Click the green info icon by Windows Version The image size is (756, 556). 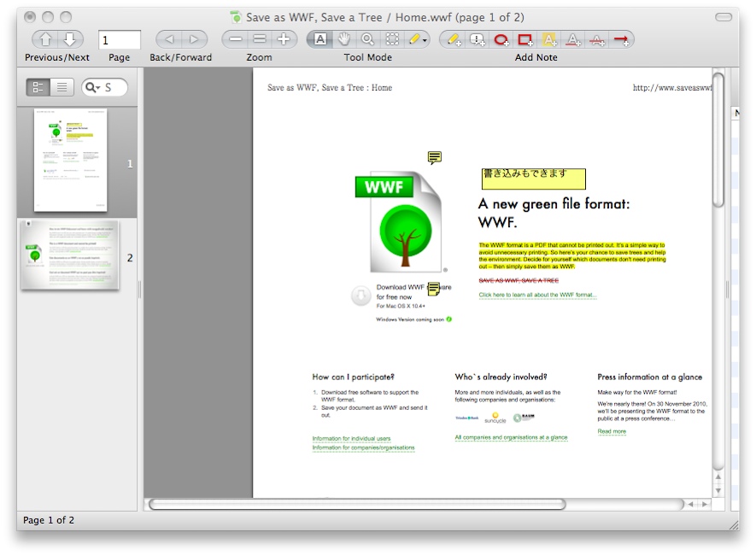(448, 319)
